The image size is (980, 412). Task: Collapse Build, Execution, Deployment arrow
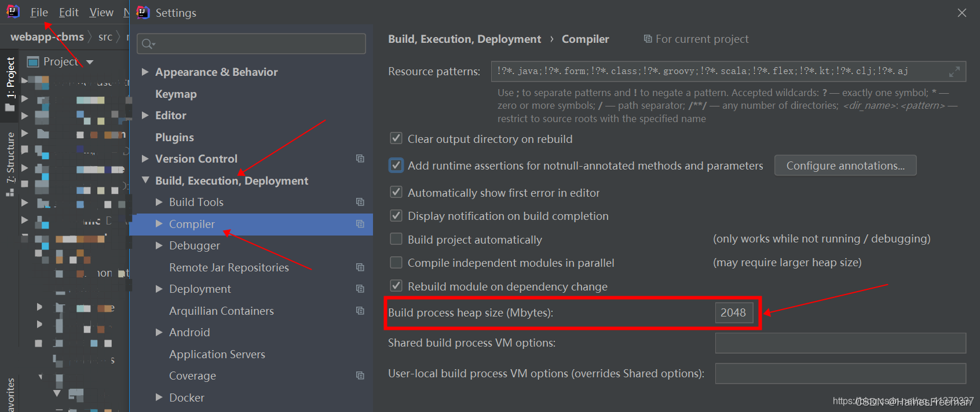[145, 181]
